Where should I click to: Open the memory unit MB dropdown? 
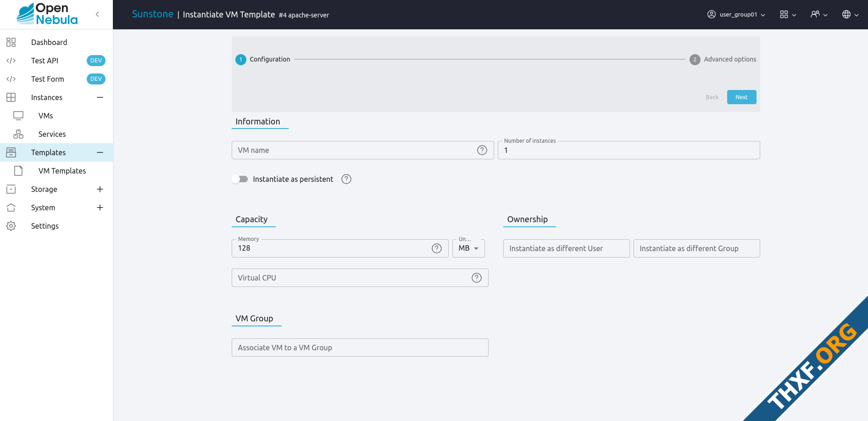click(468, 248)
